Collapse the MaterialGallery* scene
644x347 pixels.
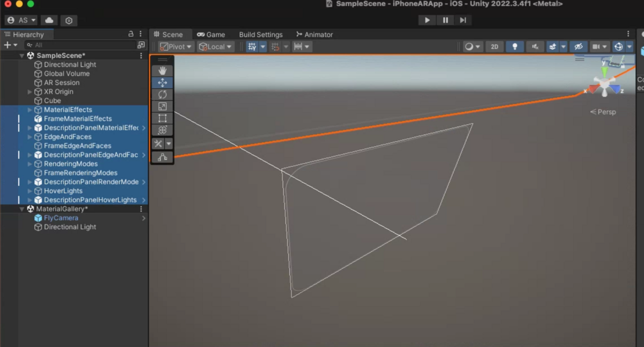tap(22, 209)
